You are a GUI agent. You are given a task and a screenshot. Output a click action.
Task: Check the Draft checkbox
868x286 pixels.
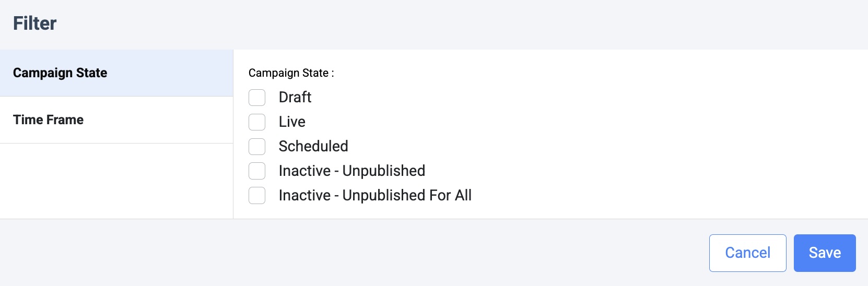[x=257, y=98]
